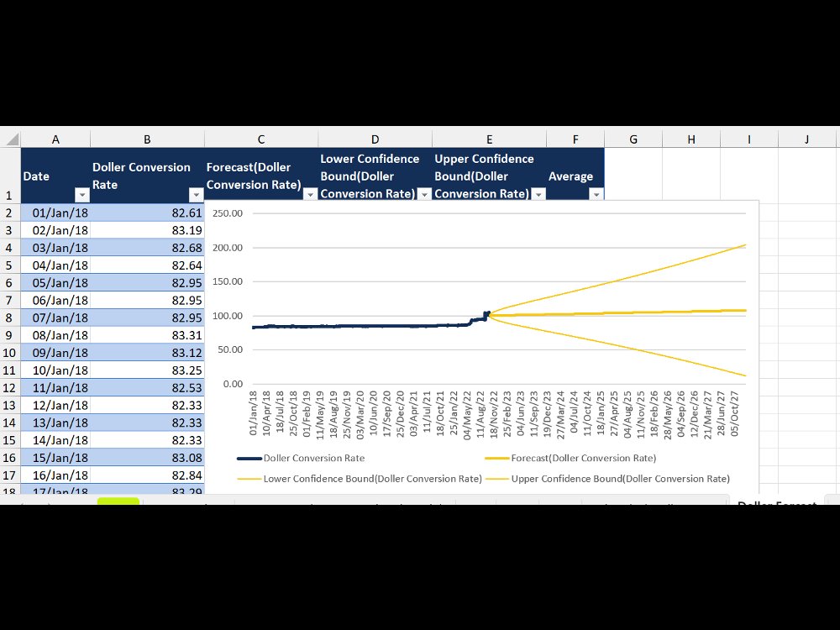Click the rate value 83.31
Viewport: 840px width, 630px height.
(x=147, y=335)
